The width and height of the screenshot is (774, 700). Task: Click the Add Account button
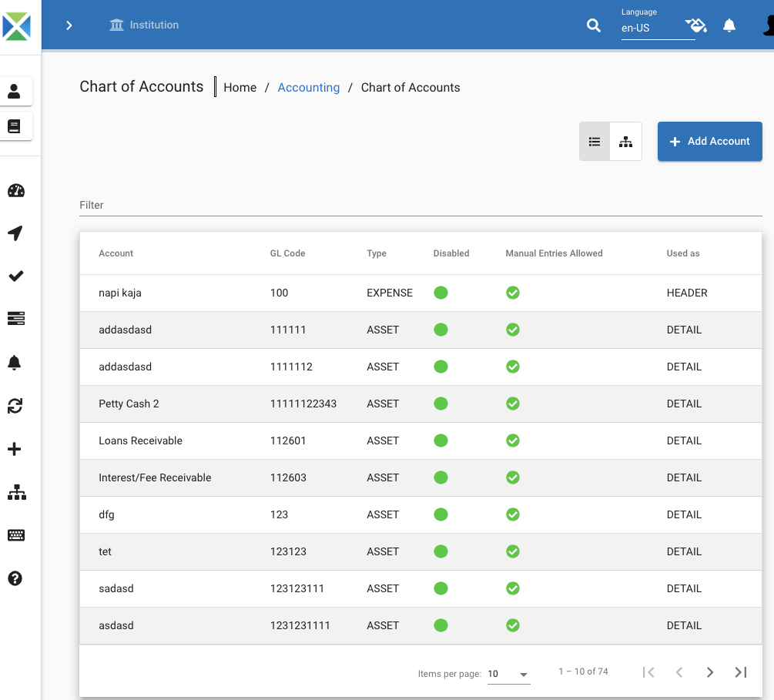pos(709,141)
